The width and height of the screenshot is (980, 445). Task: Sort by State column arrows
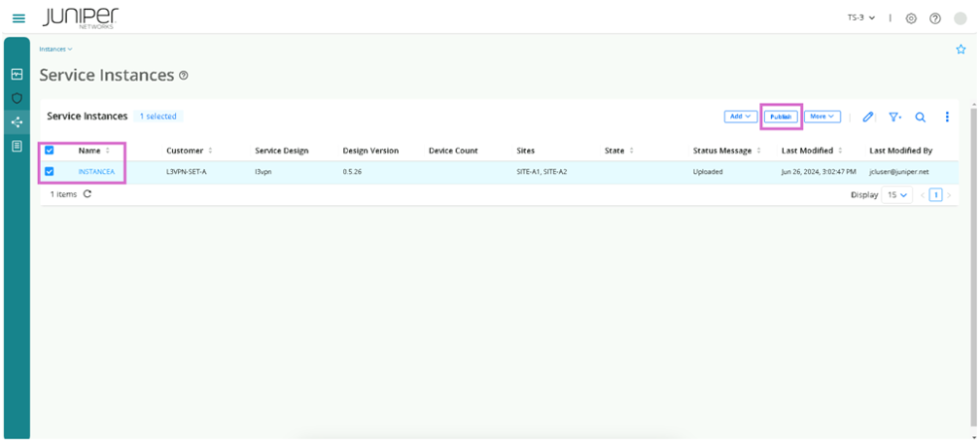pos(631,151)
